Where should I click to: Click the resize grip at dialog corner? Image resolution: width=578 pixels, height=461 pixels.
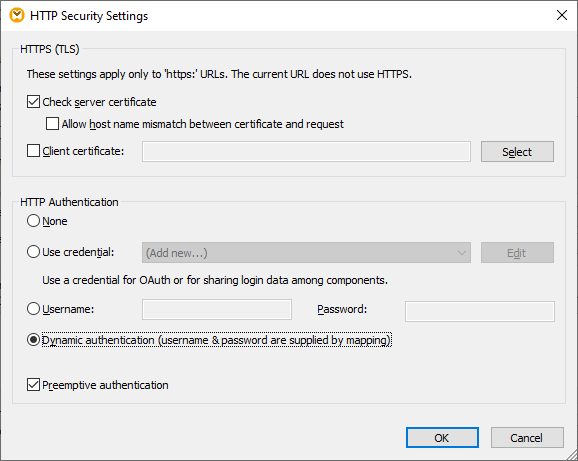pos(571,454)
